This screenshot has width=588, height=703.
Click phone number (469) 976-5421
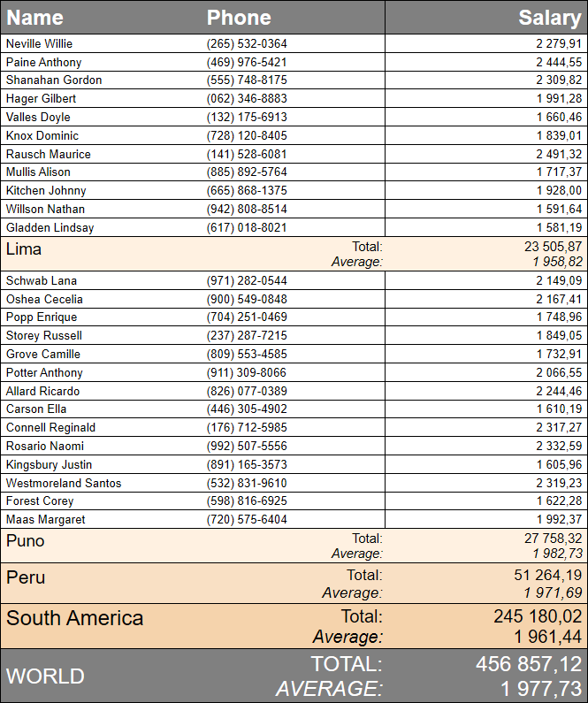point(247,62)
